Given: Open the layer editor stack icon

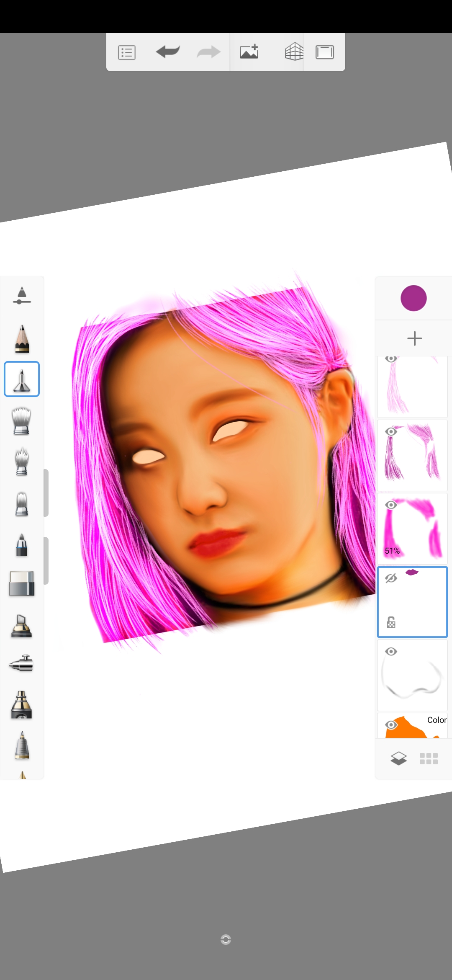Looking at the screenshot, I should click(398, 758).
